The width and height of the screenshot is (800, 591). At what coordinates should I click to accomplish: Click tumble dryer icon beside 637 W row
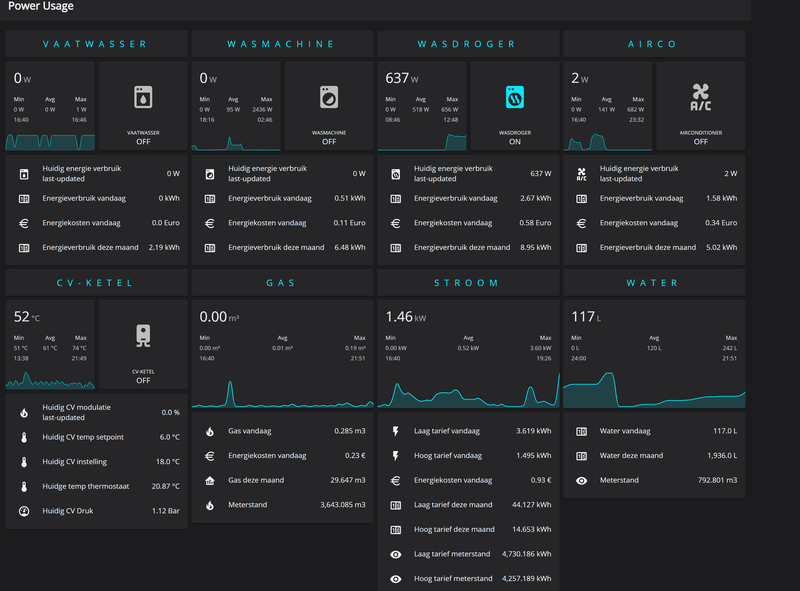click(395, 174)
